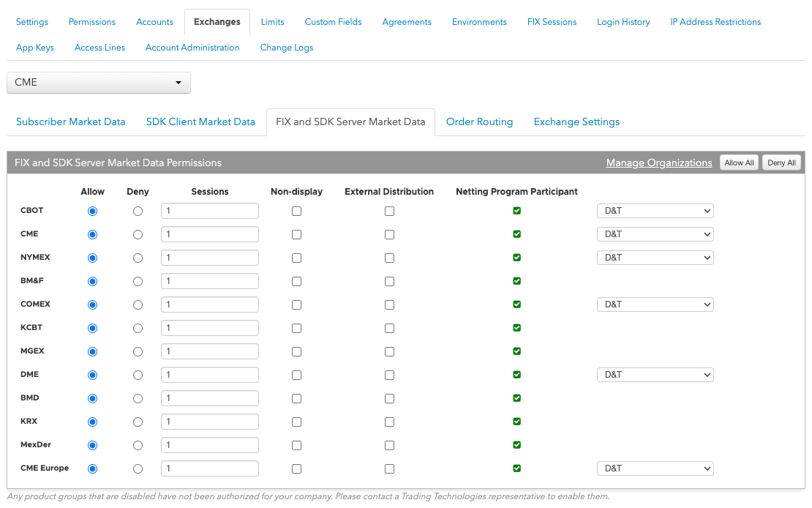This screenshot has height=508, width=812.
Task: Go to Order Routing tab
Action: (x=480, y=122)
